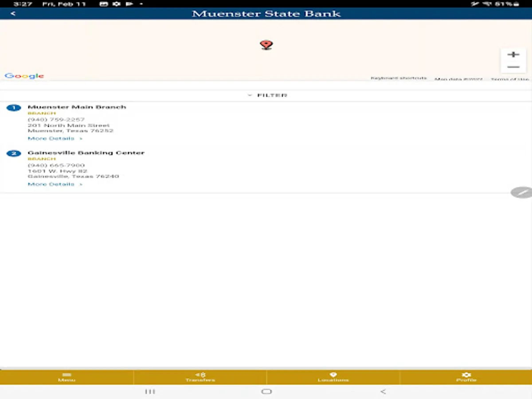
Task: Select address 201 North Main Street
Action: point(68,125)
